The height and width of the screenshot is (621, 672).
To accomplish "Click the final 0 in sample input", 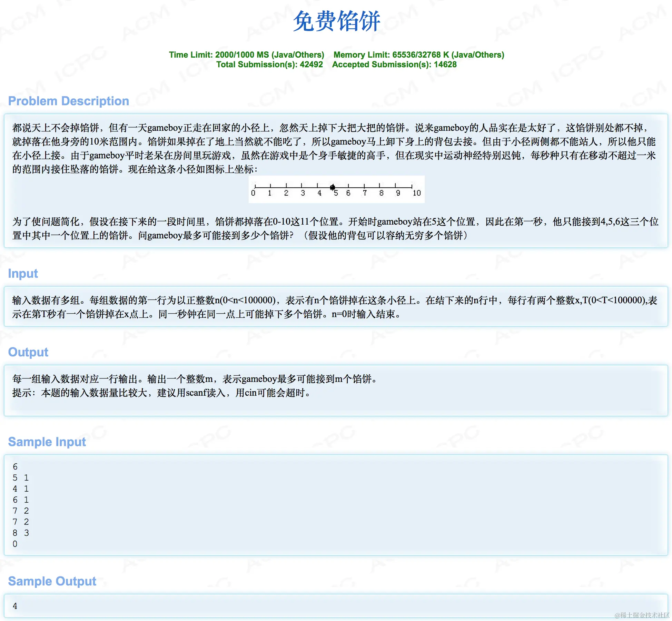I will pyautogui.click(x=15, y=544).
